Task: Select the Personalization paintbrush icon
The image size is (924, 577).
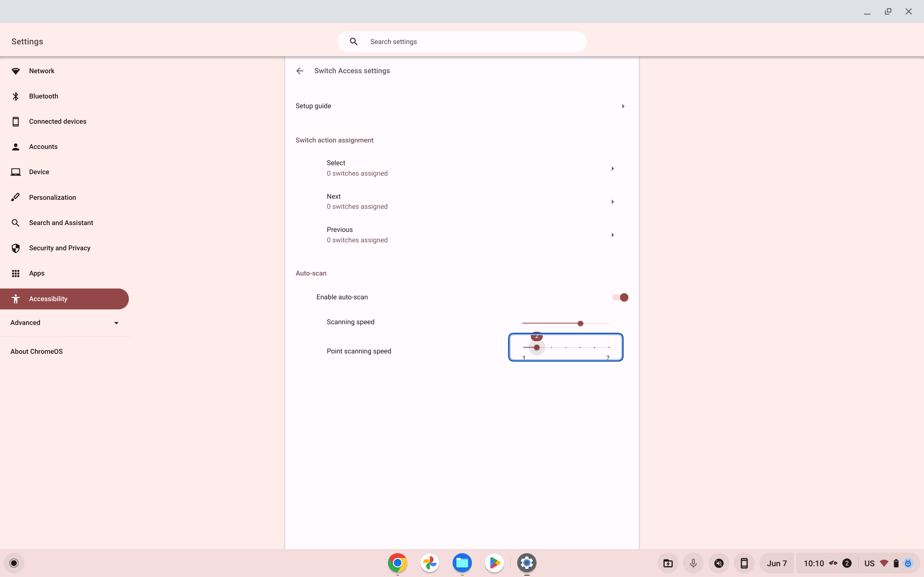Action: [16, 197]
